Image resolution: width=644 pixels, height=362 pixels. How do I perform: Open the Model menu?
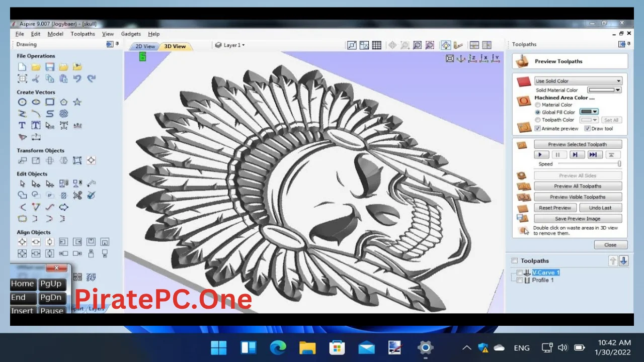coord(55,34)
